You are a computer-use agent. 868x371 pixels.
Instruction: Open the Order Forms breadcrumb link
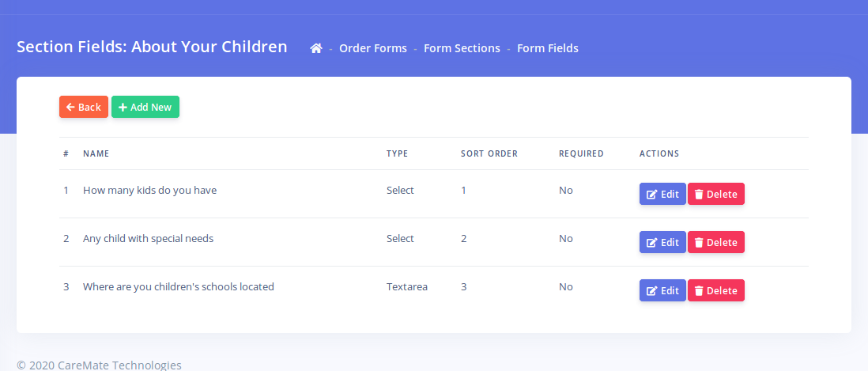(372, 48)
